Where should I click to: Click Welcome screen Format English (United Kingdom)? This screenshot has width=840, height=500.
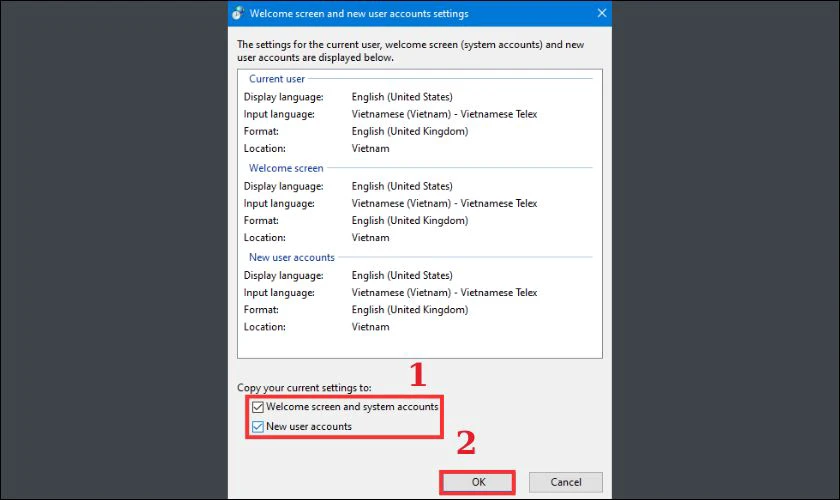[410, 221]
